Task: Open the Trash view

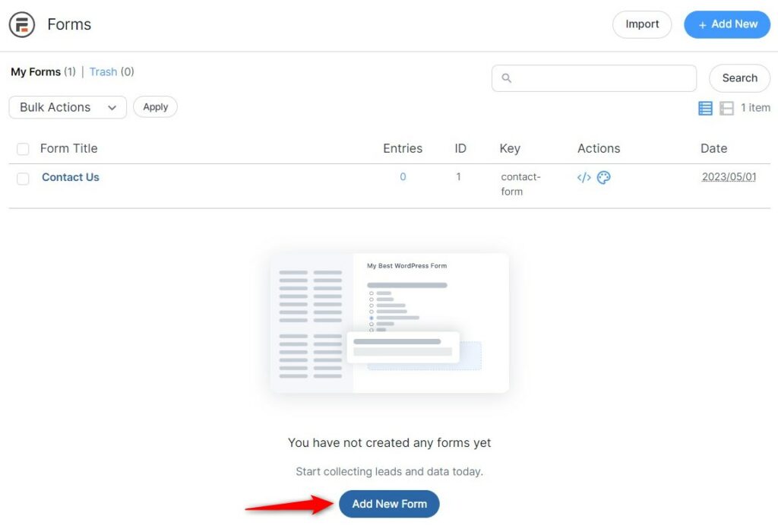Action: point(103,72)
